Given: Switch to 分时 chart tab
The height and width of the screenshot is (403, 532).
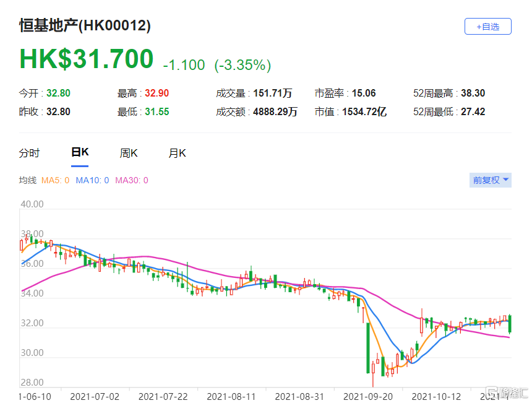Looking at the screenshot, I should click(x=29, y=153).
